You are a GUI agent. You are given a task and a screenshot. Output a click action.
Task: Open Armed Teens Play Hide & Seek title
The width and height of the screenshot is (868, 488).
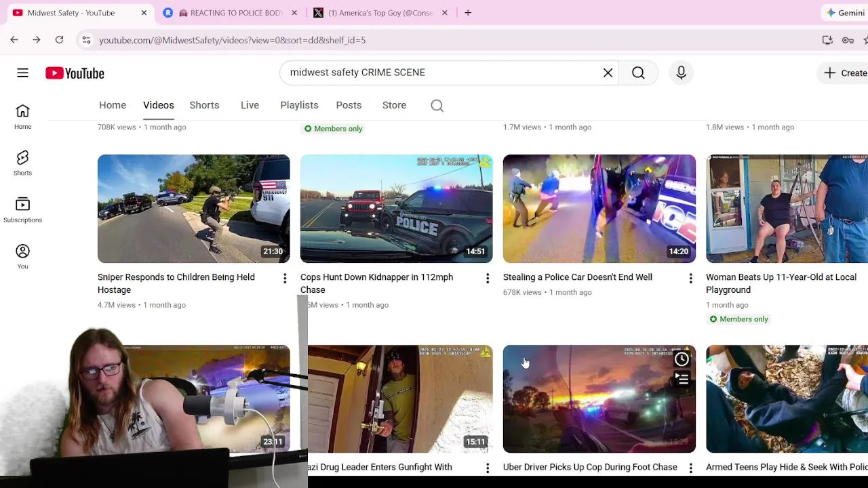787,467
